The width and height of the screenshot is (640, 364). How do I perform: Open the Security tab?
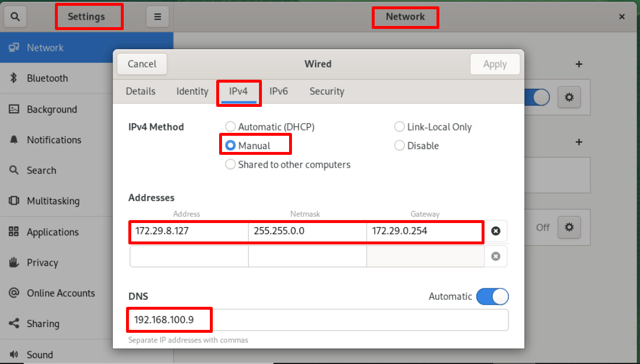327,91
